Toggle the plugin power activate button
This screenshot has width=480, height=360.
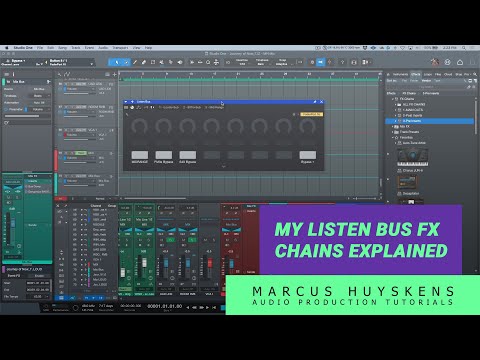pos(132,107)
